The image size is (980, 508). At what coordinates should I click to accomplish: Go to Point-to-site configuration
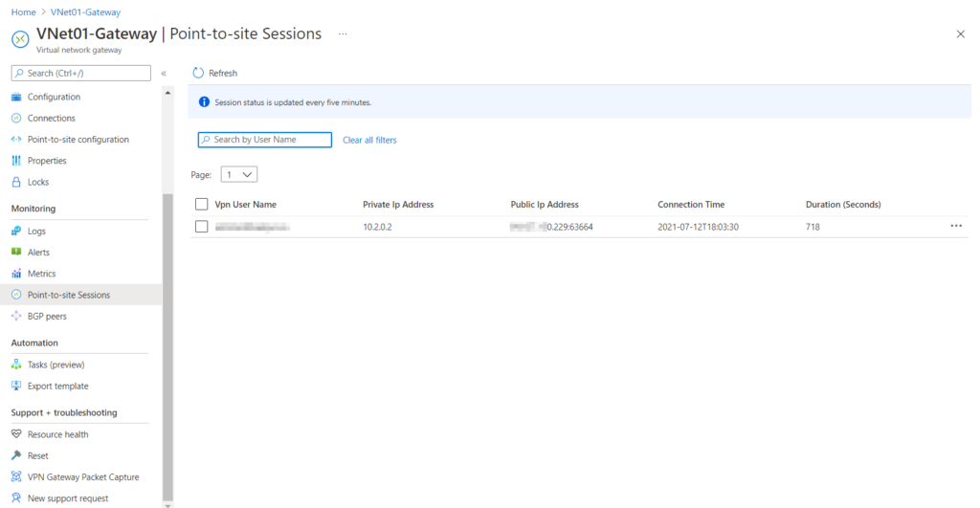(80, 140)
